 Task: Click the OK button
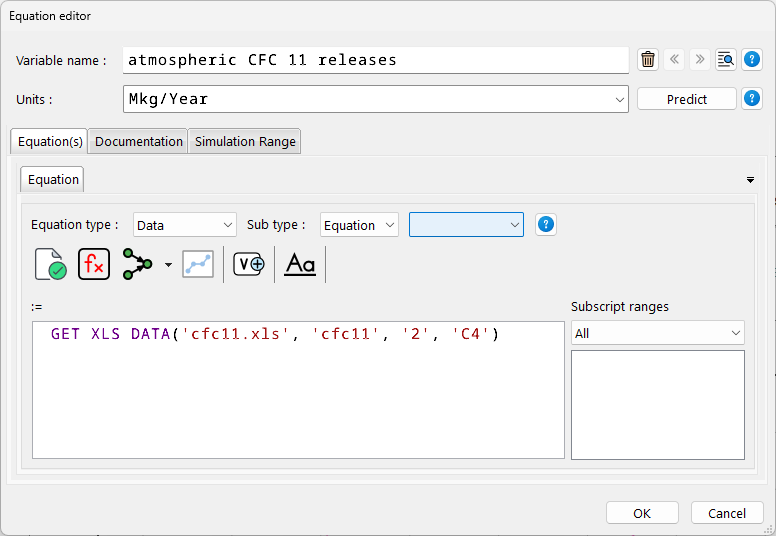(641, 513)
